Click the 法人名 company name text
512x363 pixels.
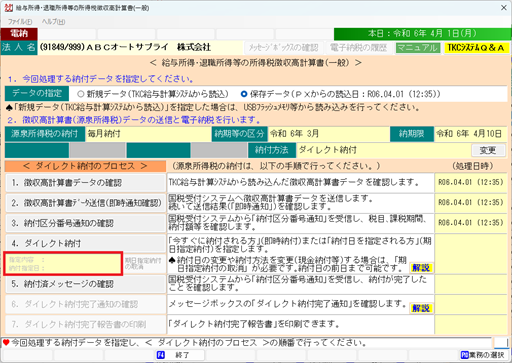(125, 47)
